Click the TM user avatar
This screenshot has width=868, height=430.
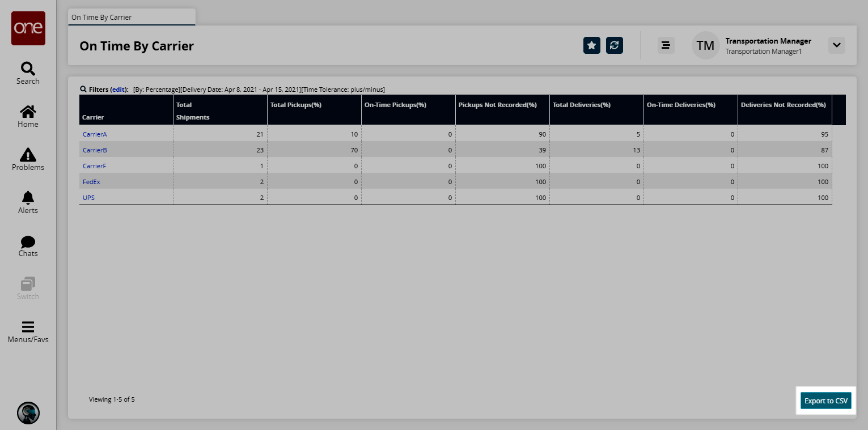[705, 45]
